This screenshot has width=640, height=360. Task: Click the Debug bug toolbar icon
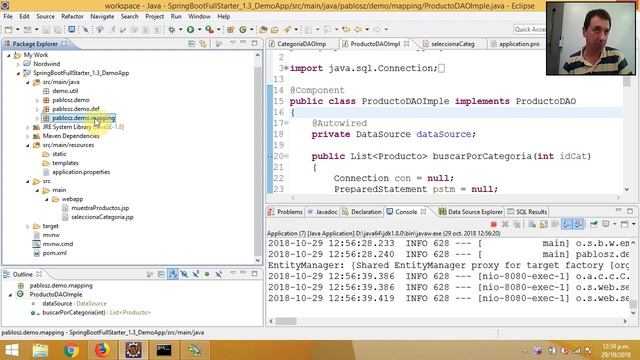(172, 29)
